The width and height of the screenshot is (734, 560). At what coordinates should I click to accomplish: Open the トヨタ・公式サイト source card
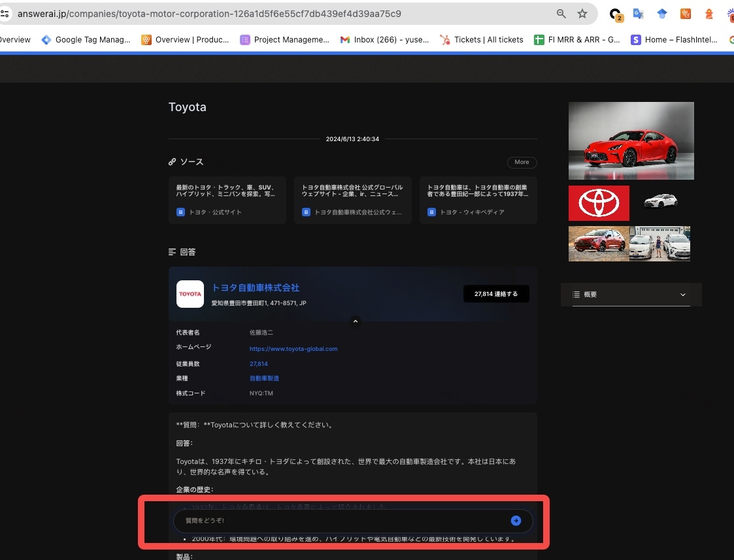tap(227, 200)
